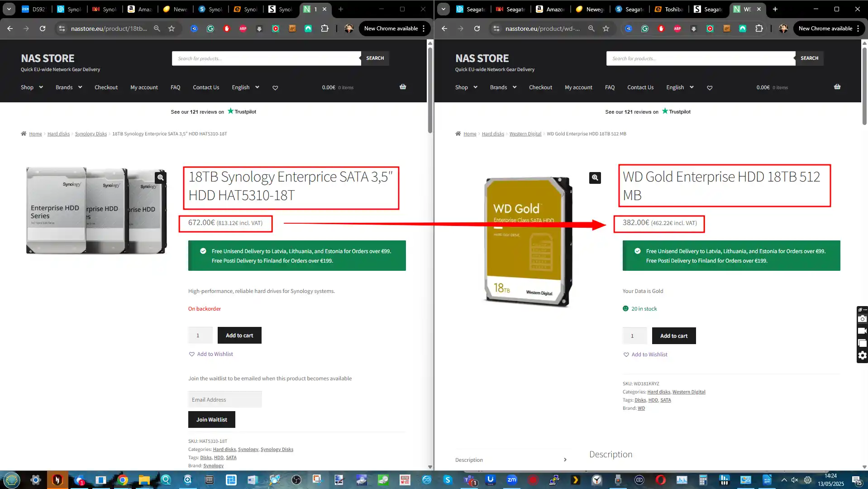Zoom WD Gold product image with magnifier icon
The height and width of the screenshot is (489, 868).
pyautogui.click(x=595, y=177)
